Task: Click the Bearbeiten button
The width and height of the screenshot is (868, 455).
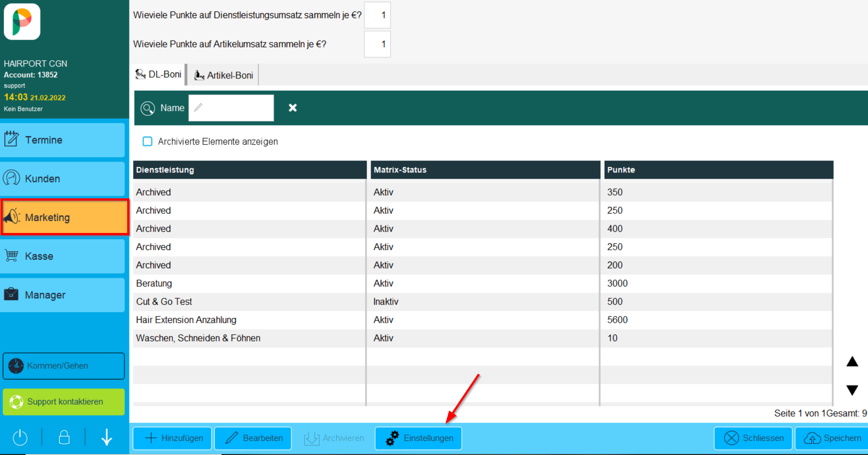Action: (x=253, y=438)
